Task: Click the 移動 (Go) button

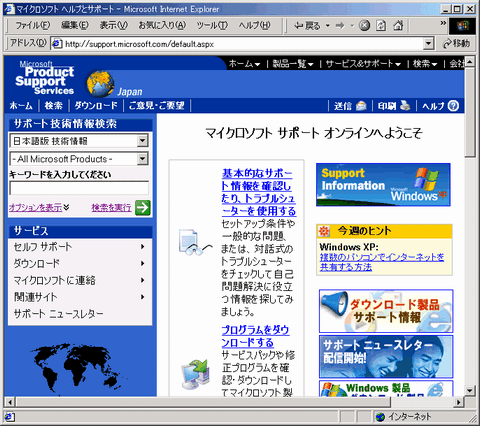Action: [457, 44]
